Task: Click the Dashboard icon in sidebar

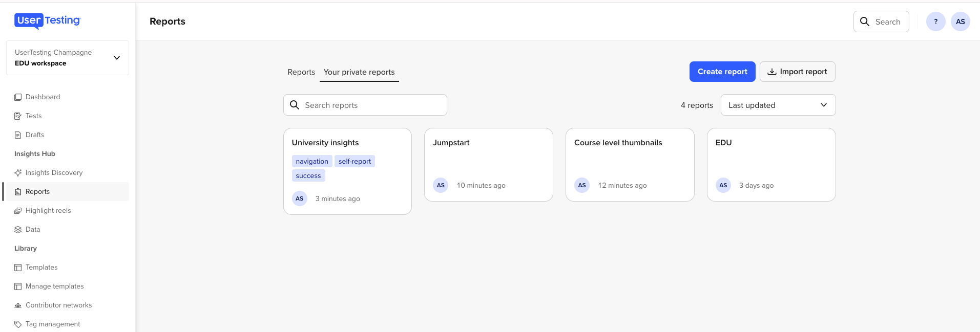Action: coord(18,97)
